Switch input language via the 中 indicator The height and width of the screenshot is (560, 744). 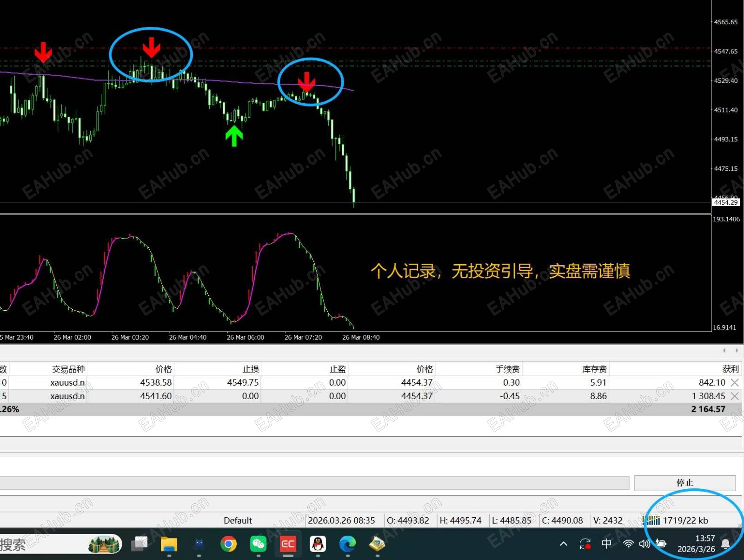(606, 544)
